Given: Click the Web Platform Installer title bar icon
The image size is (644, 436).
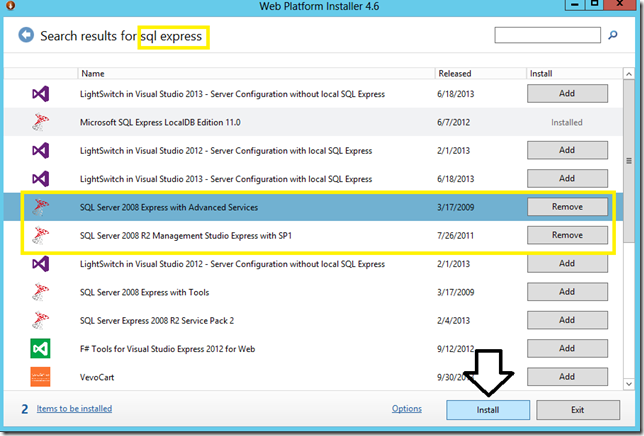Looking at the screenshot, I should coord(11,5).
